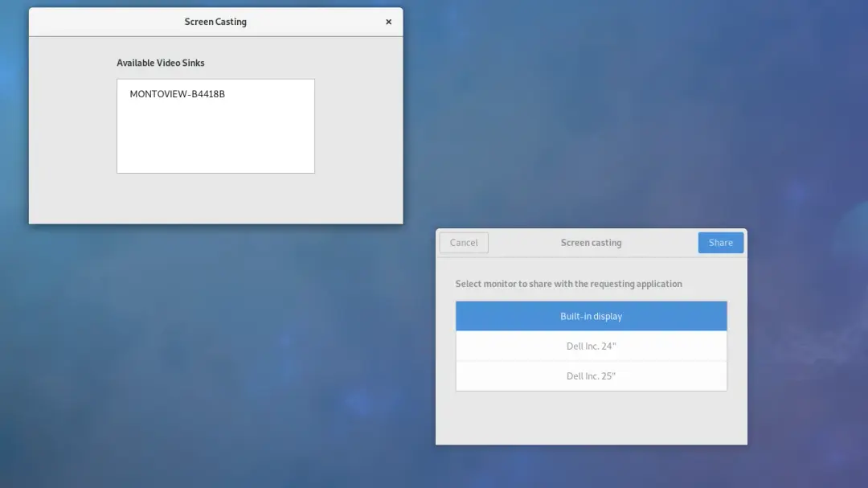Select the Dell Inc. 25" monitor
The image size is (868, 488).
(591, 375)
